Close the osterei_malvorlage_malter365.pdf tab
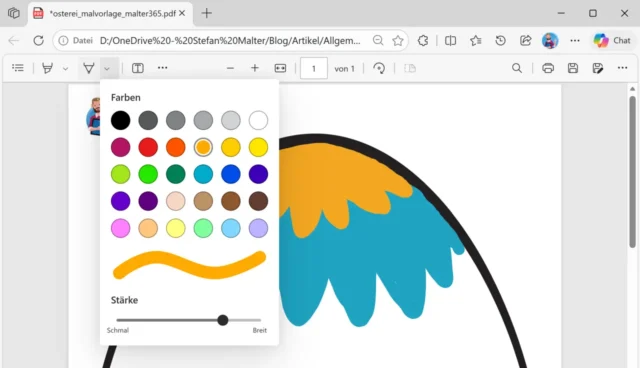This screenshot has width=640, height=368. click(x=182, y=13)
